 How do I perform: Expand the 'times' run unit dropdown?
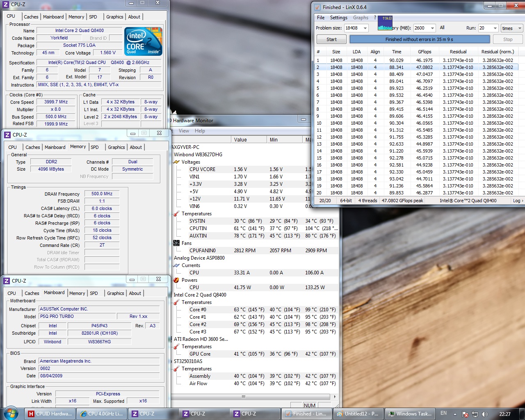[x=519, y=28]
